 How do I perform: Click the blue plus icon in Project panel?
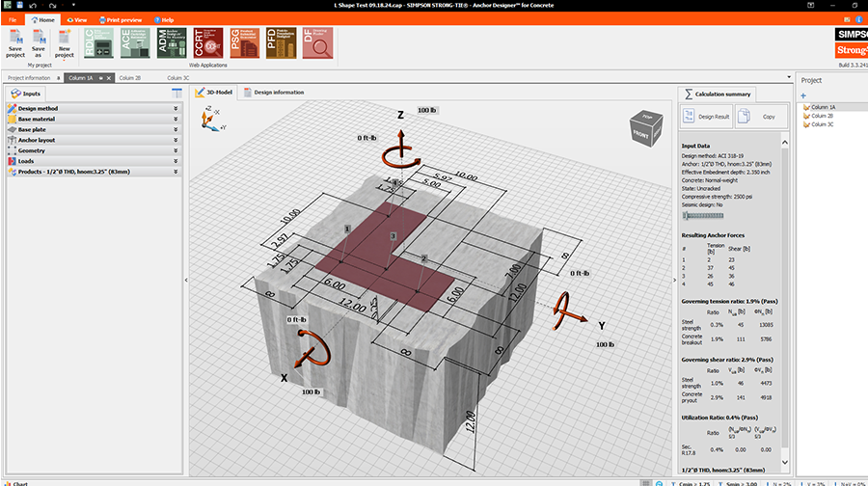[x=803, y=95]
